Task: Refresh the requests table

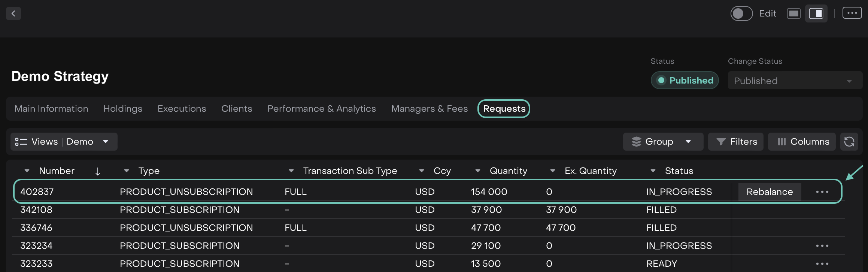Action: pyautogui.click(x=849, y=142)
